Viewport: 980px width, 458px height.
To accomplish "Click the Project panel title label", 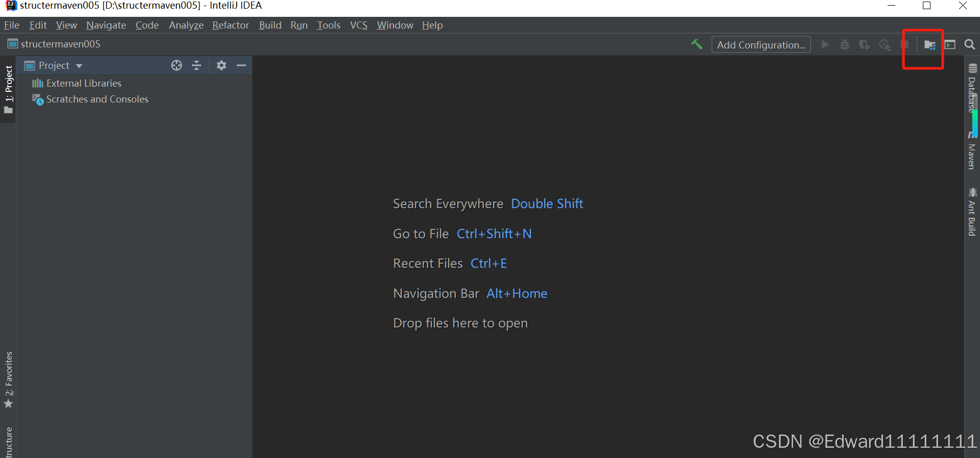I will click(54, 65).
